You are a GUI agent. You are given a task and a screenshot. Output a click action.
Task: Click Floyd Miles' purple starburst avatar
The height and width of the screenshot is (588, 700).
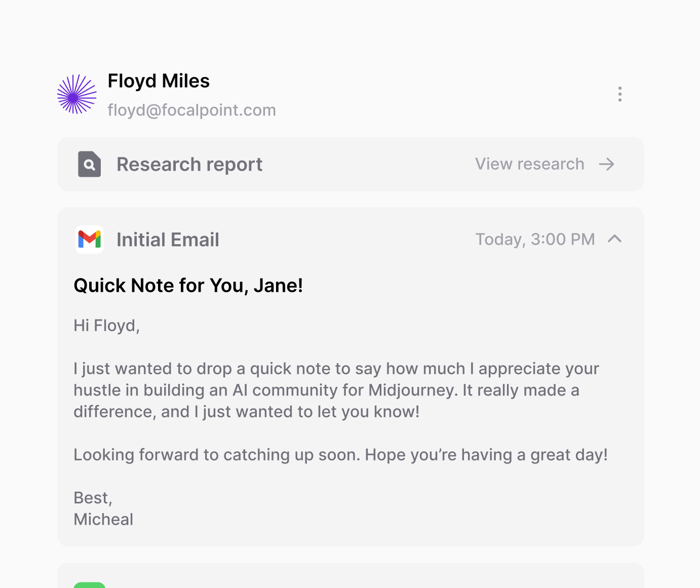76,95
